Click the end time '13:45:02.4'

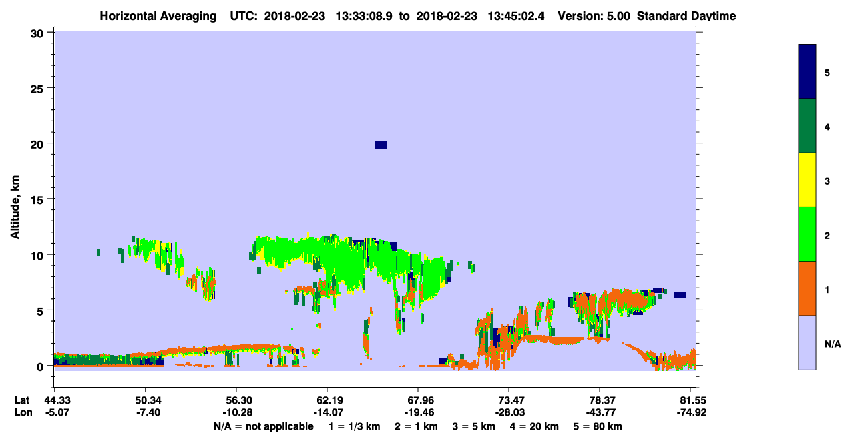coord(516,16)
